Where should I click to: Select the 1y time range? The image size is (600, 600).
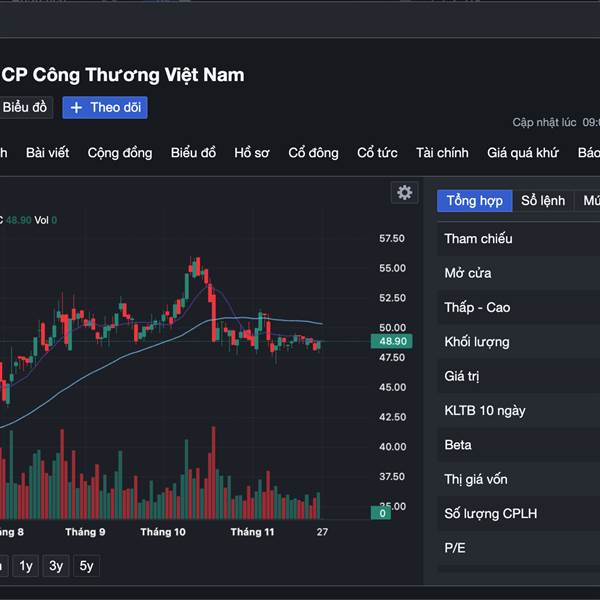pos(26,566)
